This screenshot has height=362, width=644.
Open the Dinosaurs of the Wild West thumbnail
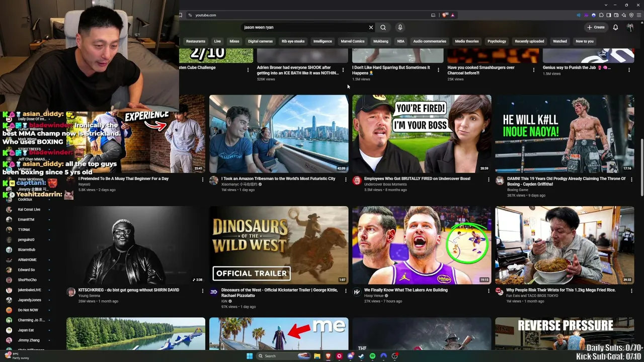click(279, 245)
